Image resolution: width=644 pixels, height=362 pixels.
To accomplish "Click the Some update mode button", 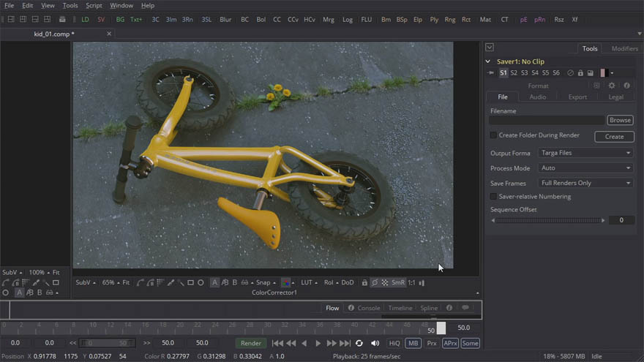I will click(470, 343).
